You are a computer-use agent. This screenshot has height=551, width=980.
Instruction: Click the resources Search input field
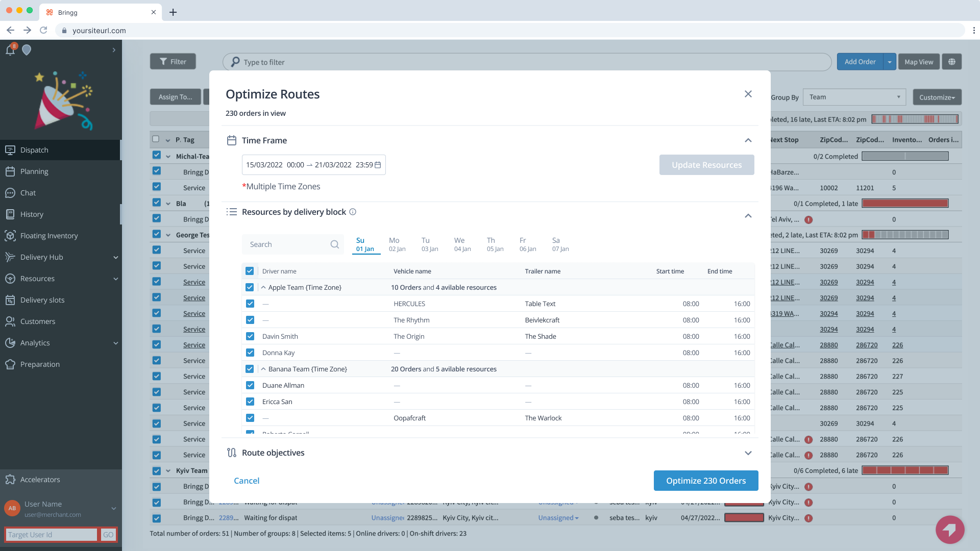[292, 244]
